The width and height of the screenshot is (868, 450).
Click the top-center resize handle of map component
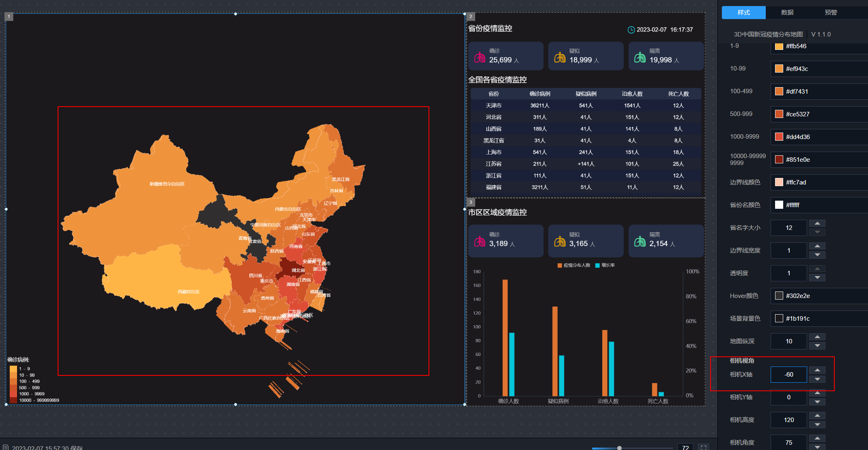pyautogui.click(x=235, y=14)
